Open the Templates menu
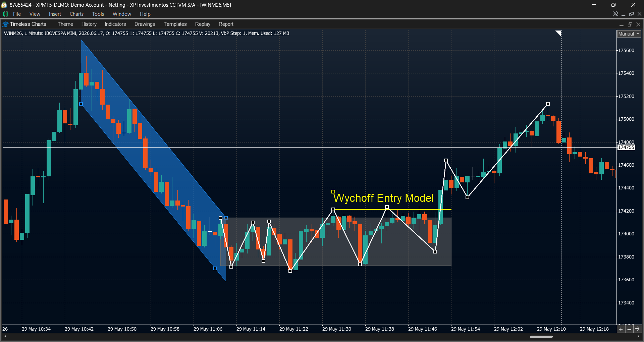The width and height of the screenshot is (644, 342). coord(175,24)
